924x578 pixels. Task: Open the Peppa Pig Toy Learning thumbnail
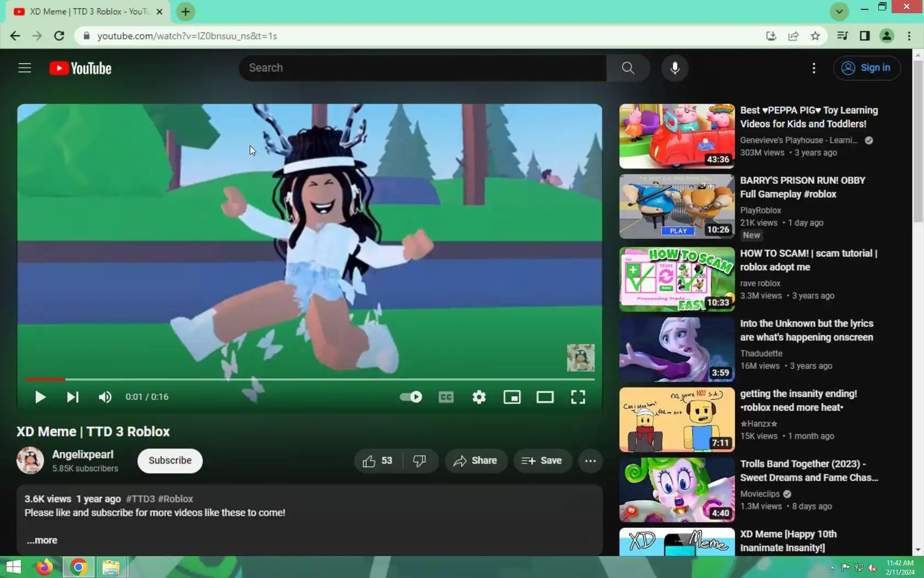point(677,136)
